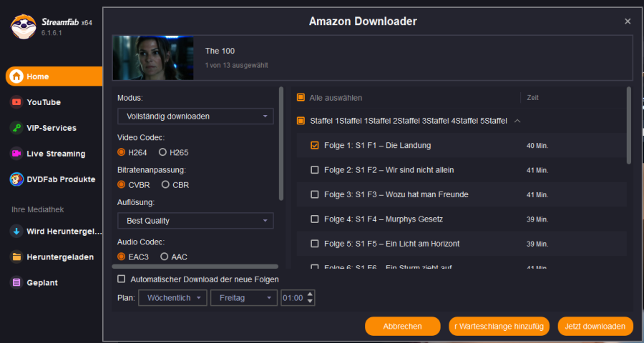
Task: Open the Auflösung Best Quality dropdown
Action: tap(195, 221)
